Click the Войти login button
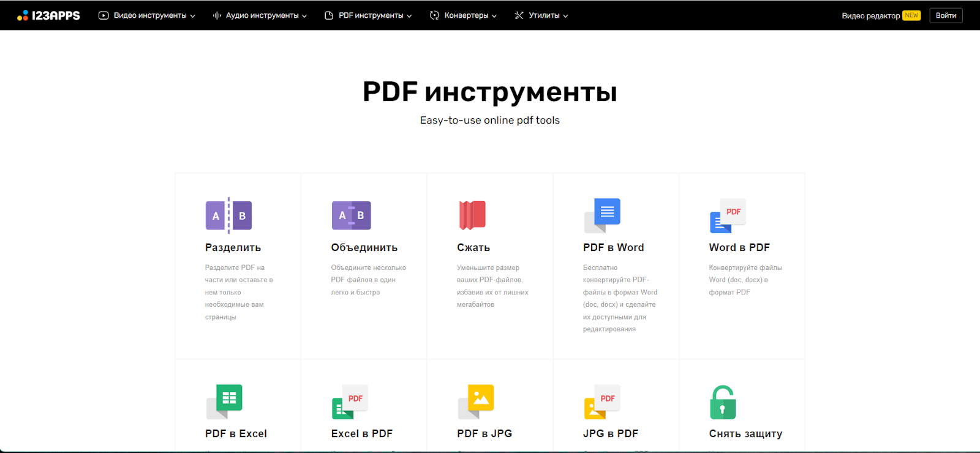The width and height of the screenshot is (980, 453). (x=946, y=15)
